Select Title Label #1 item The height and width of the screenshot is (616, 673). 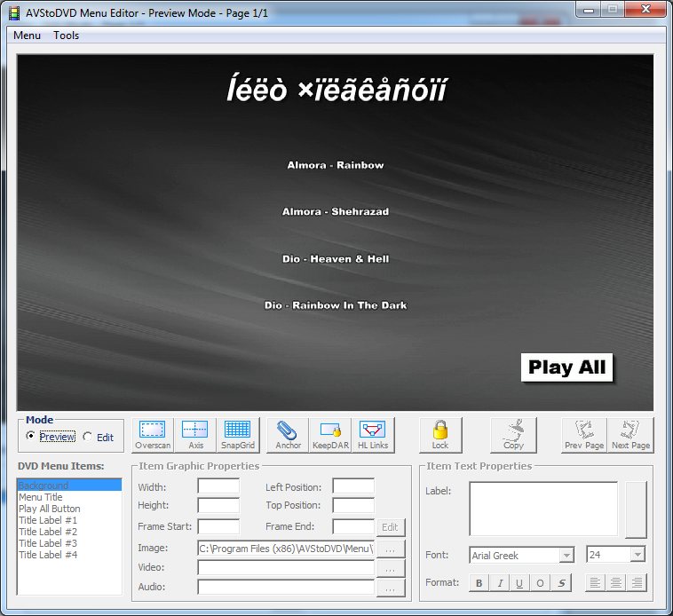click(x=69, y=520)
